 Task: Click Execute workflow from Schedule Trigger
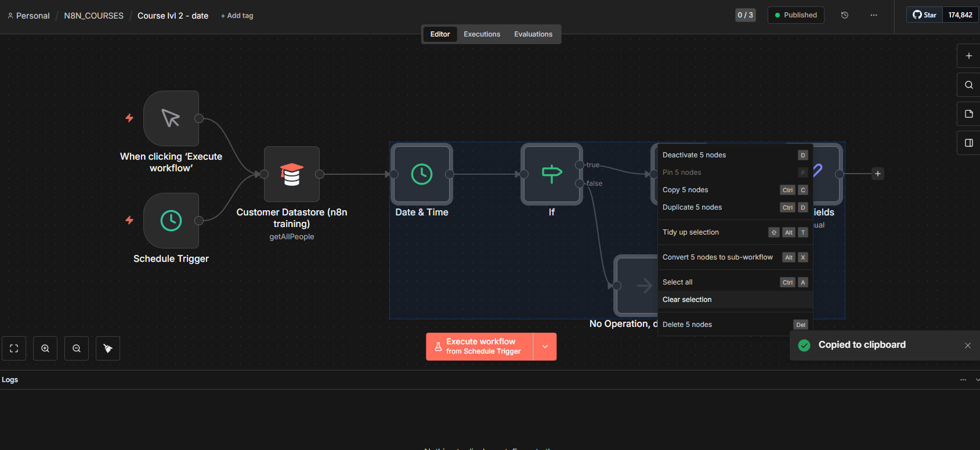(480, 347)
